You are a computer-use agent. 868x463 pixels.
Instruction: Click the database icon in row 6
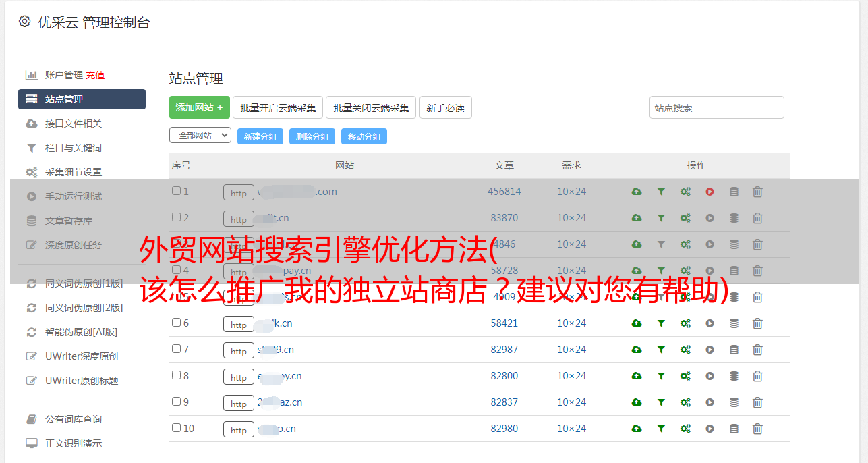pos(734,323)
